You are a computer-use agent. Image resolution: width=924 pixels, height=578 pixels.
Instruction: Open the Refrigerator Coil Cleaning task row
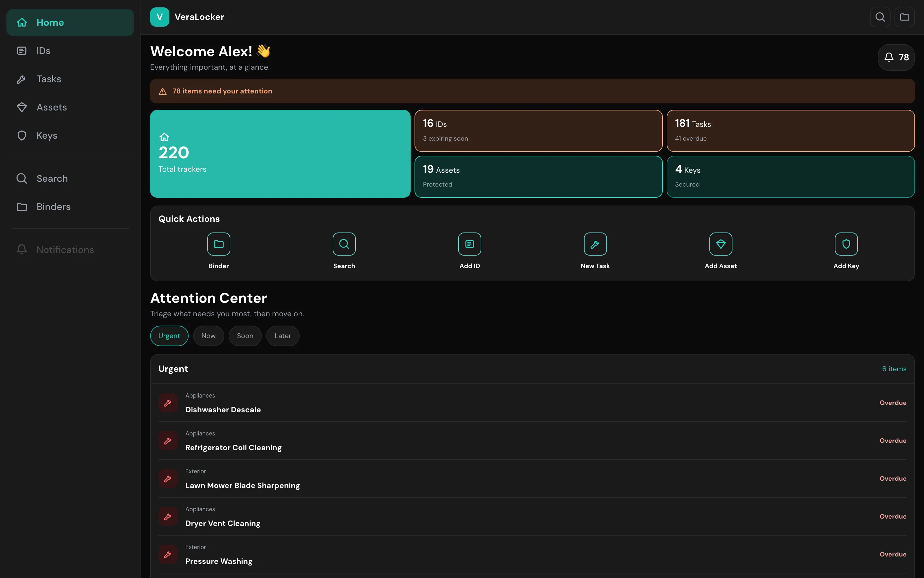tap(532, 441)
